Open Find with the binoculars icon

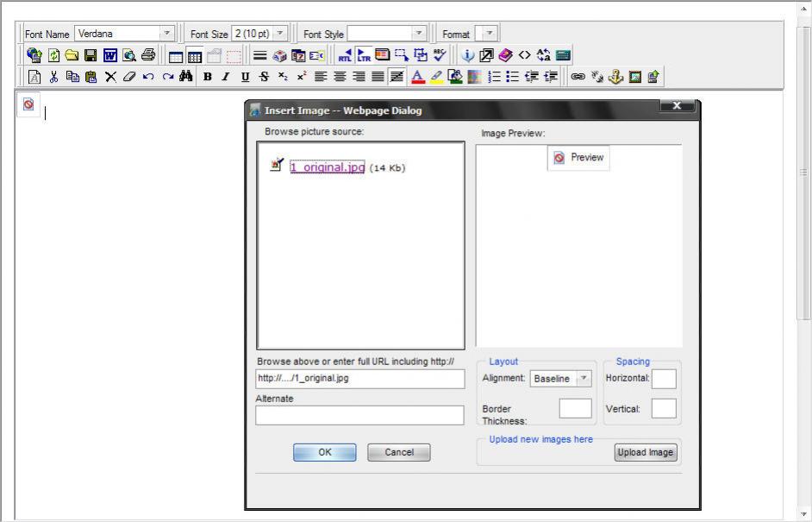(x=186, y=77)
